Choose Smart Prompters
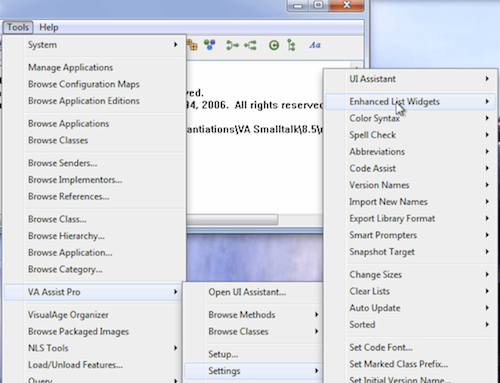This screenshot has height=383, width=500. click(410, 235)
